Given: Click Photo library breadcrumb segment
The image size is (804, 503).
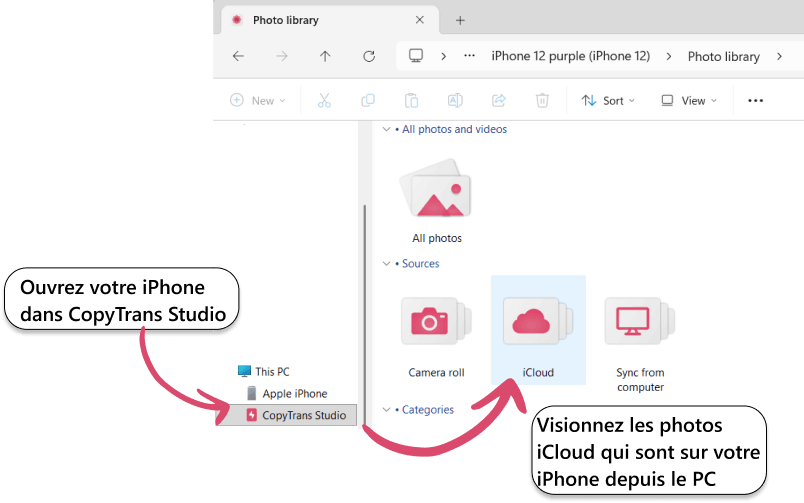Looking at the screenshot, I should [723, 56].
